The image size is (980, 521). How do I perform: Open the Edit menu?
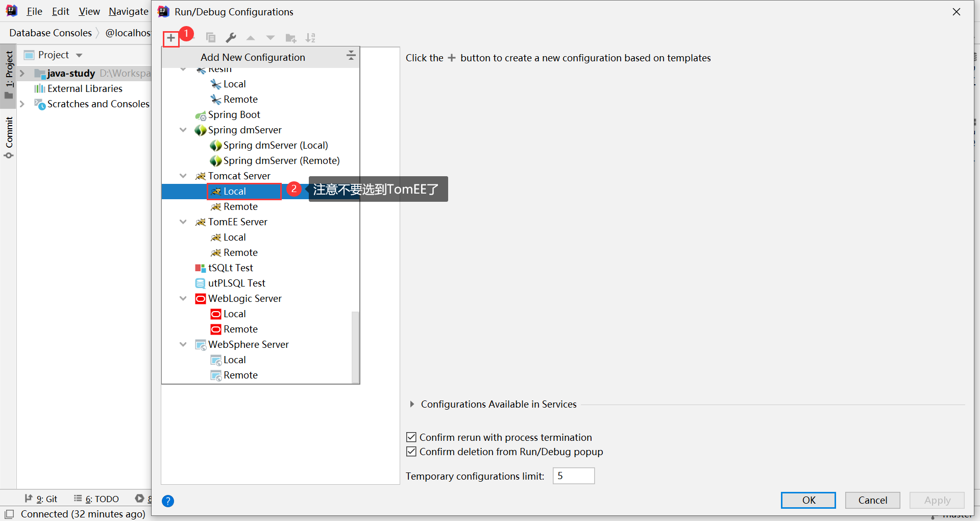coord(60,11)
